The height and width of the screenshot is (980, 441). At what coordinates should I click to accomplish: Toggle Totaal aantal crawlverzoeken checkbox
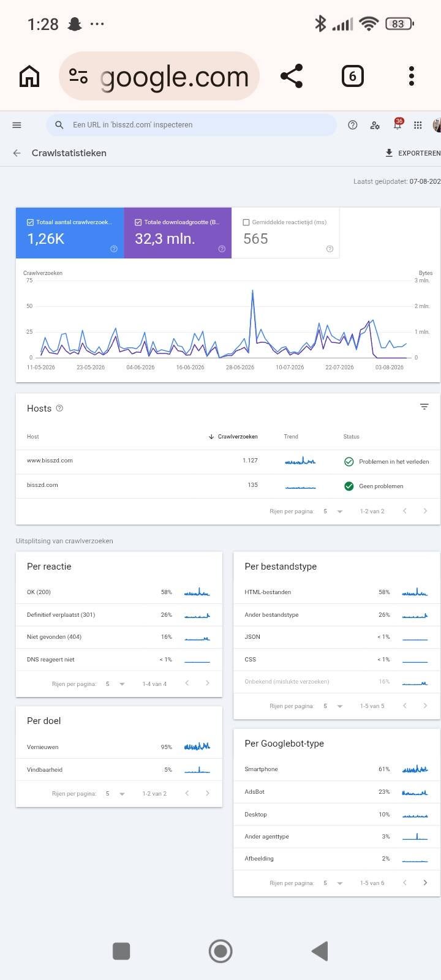(x=30, y=222)
